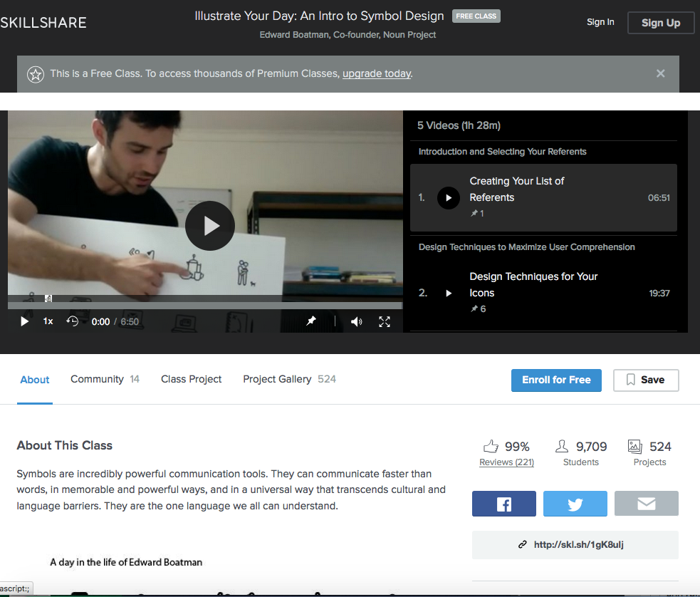Click the 19:37 lesson duration
The height and width of the screenshot is (597, 700).
659,294
